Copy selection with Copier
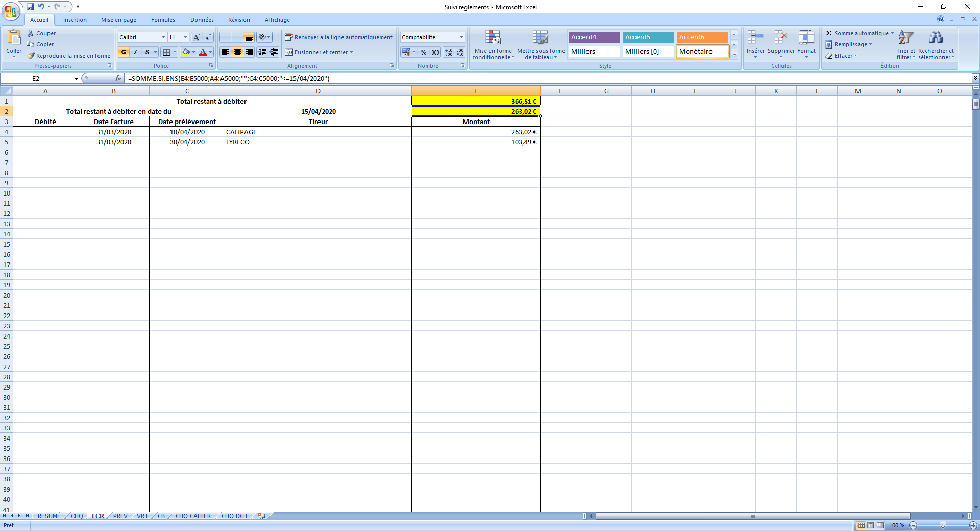This screenshot has height=531, width=980. (x=40, y=44)
